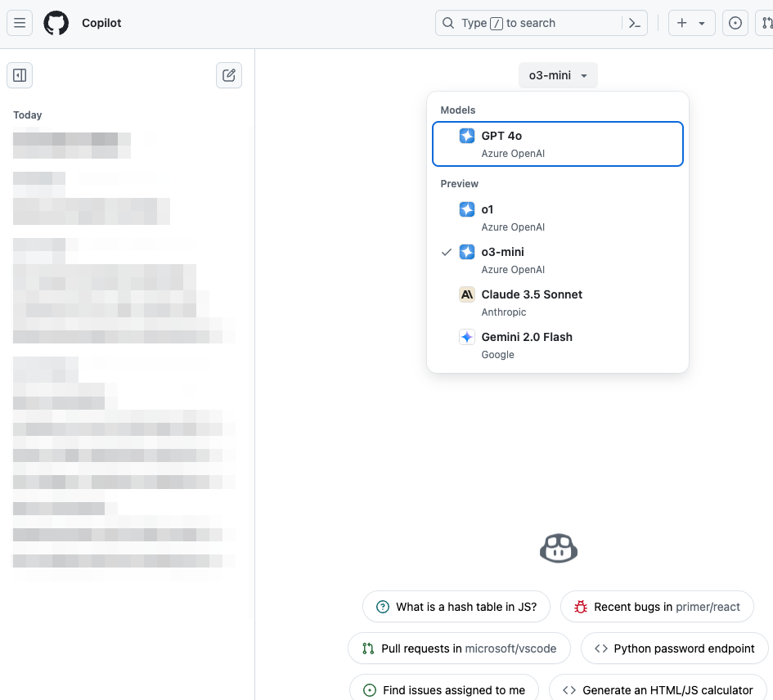Open the command palette icon in search bar
Screen dimensions: 773x700
tap(635, 23)
